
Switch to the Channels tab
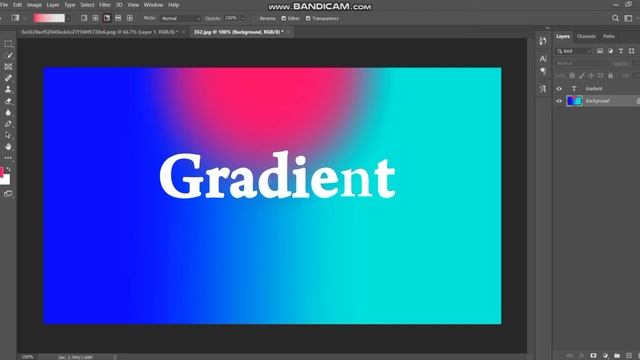[586, 36]
